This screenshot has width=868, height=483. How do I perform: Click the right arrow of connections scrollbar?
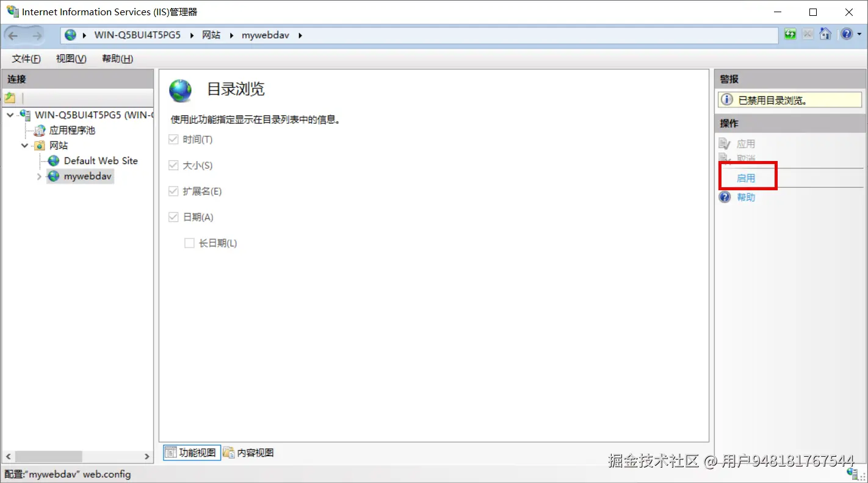(x=146, y=456)
